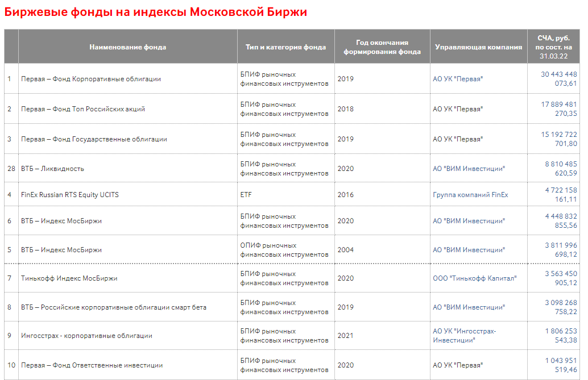Viewport: 588px width, 380px height.
Task: Select fund name Ингосстрах - корпоративные облигации
Action: [86, 336]
